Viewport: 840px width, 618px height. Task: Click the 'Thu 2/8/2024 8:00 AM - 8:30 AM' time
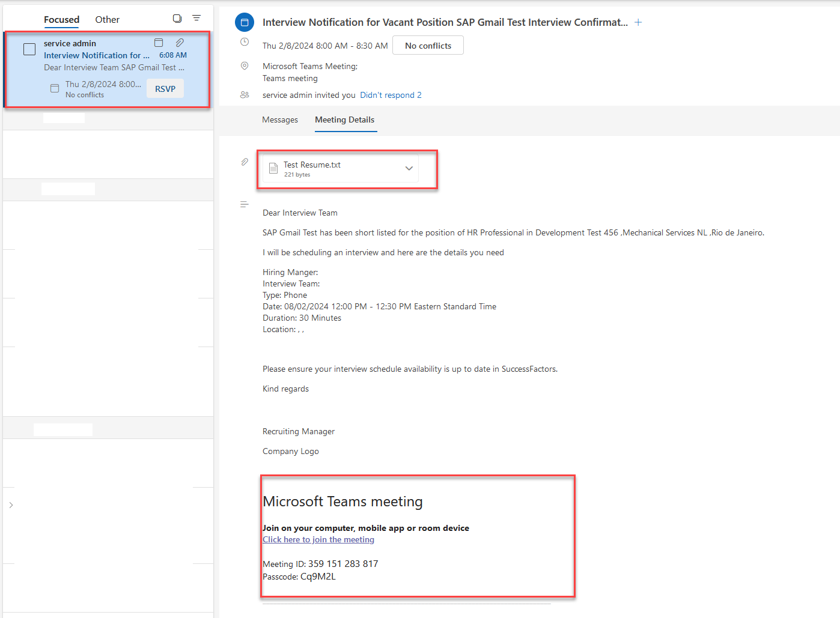click(x=325, y=46)
